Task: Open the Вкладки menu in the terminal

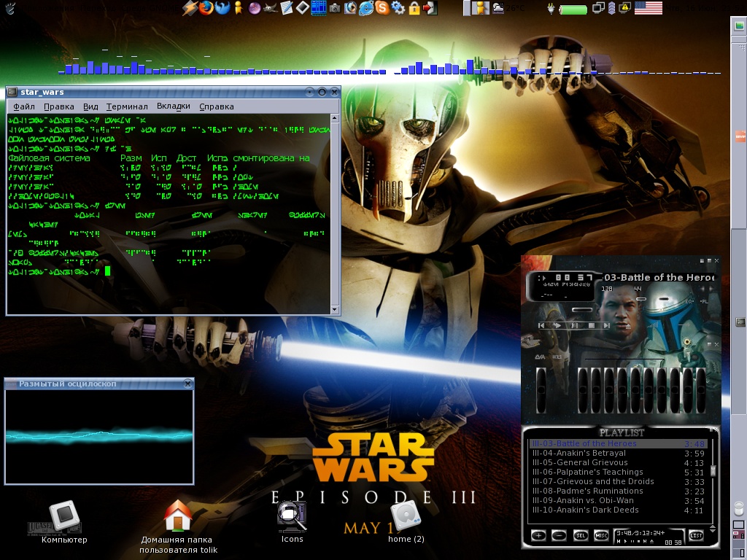Action: point(174,106)
